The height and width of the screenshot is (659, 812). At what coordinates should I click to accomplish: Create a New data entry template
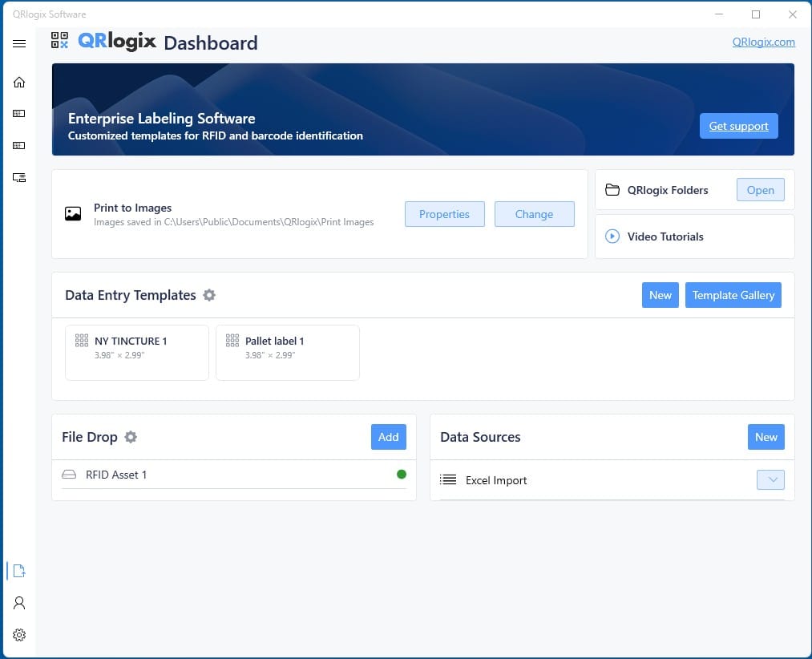[660, 295]
